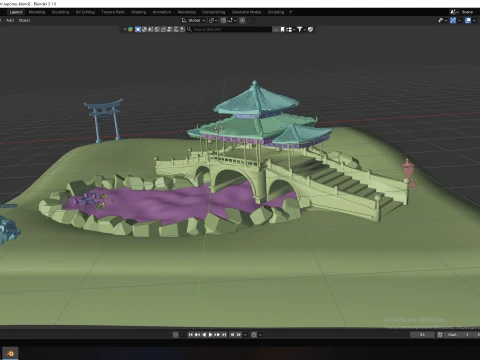Toggle snapping magnet icon
Image resolution: width=480 pixels, height=360 pixels.
point(223,21)
